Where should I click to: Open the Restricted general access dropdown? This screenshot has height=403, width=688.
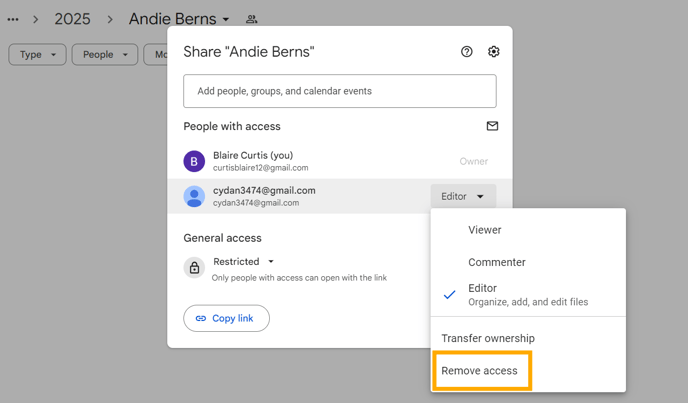pos(244,262)
